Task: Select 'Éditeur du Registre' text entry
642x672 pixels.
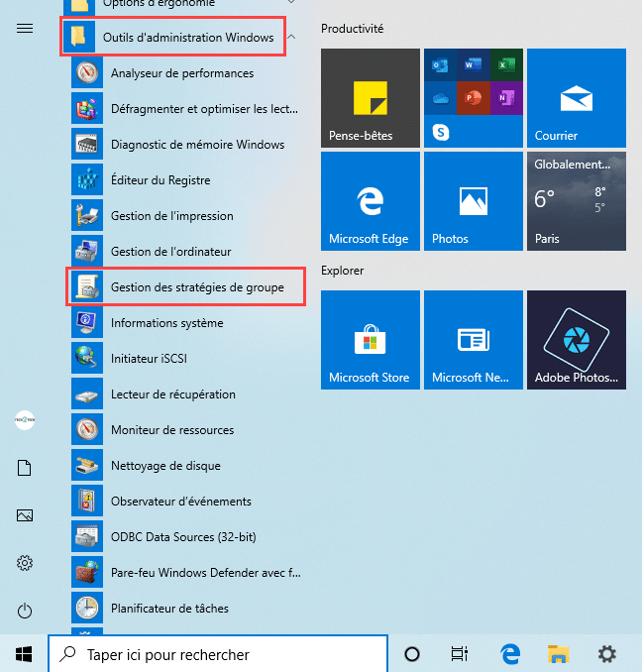Action: (160, 180)
